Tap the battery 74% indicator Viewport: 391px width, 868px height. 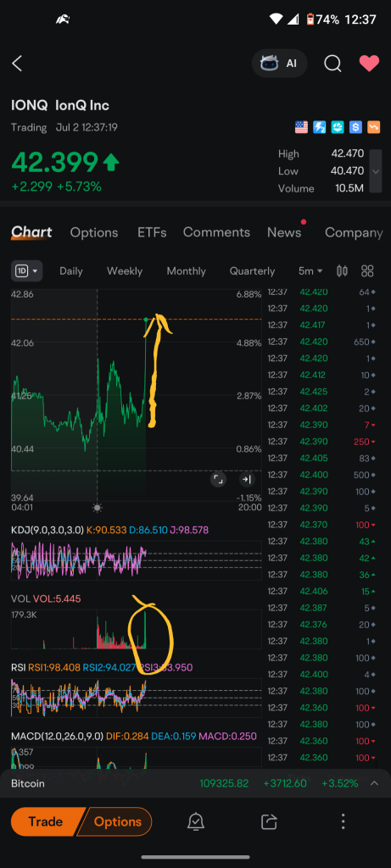pos(323,19)
